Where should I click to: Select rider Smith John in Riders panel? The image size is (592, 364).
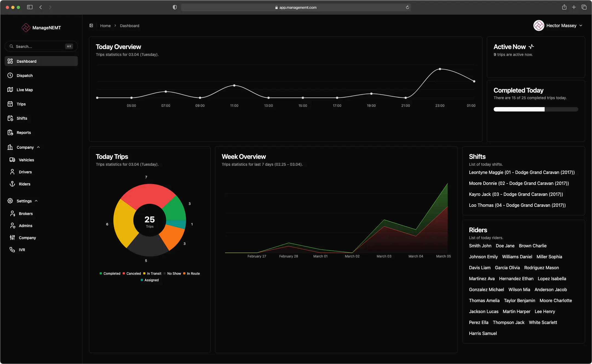coord(480,246)
